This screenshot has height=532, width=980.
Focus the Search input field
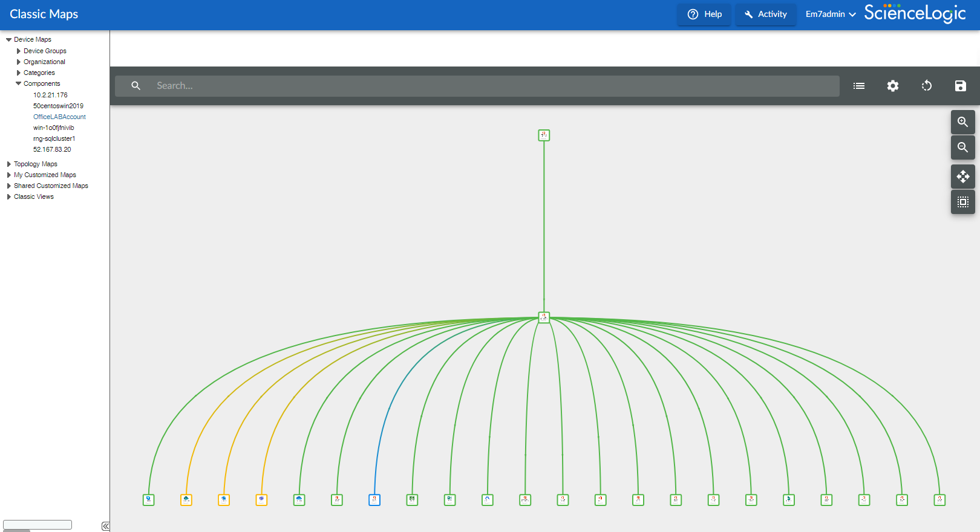(x=477, y=86)
